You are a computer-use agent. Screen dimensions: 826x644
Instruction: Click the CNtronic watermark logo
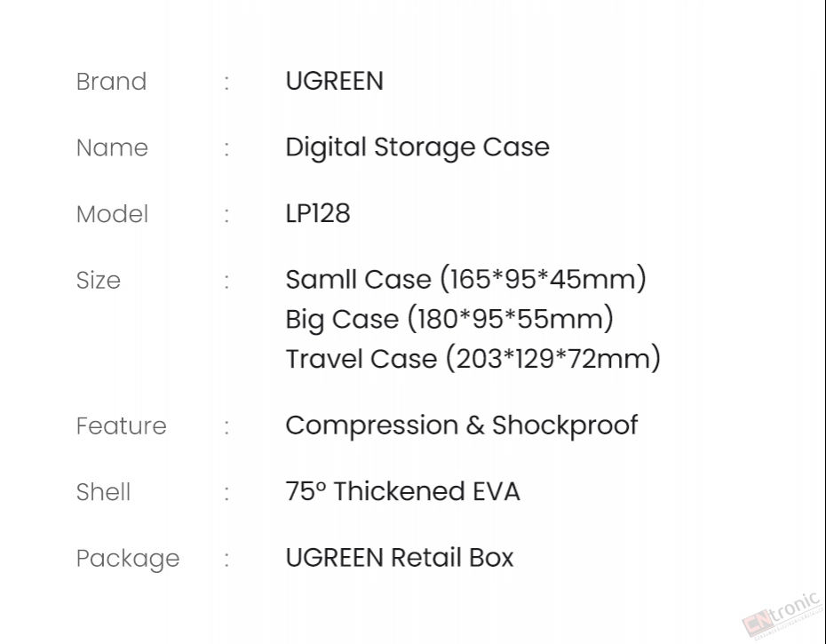782,615
